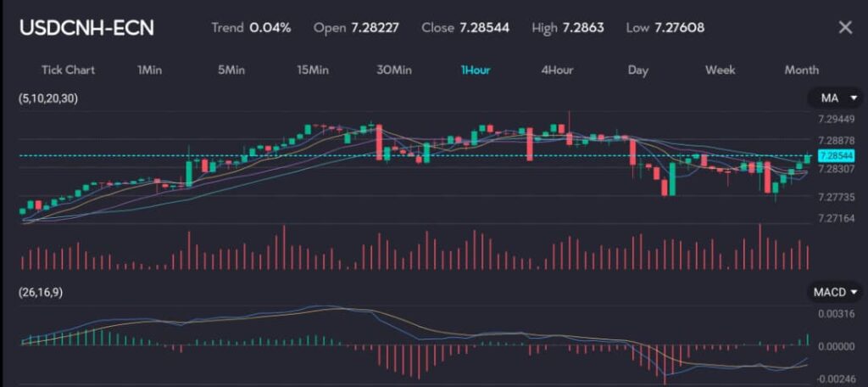This screenshot has width=868, height=387.
Task: Click the MA parameters (5,10,20,30) label
Action: [47, 99]
